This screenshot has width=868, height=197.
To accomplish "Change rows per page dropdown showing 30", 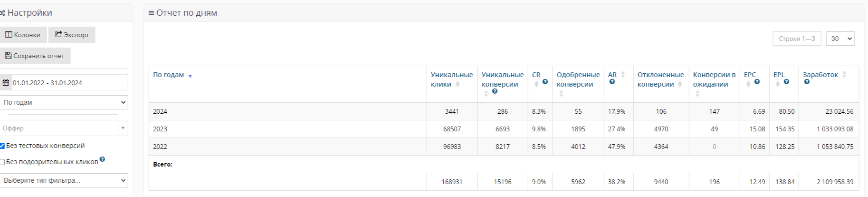I will coord(840,39).
